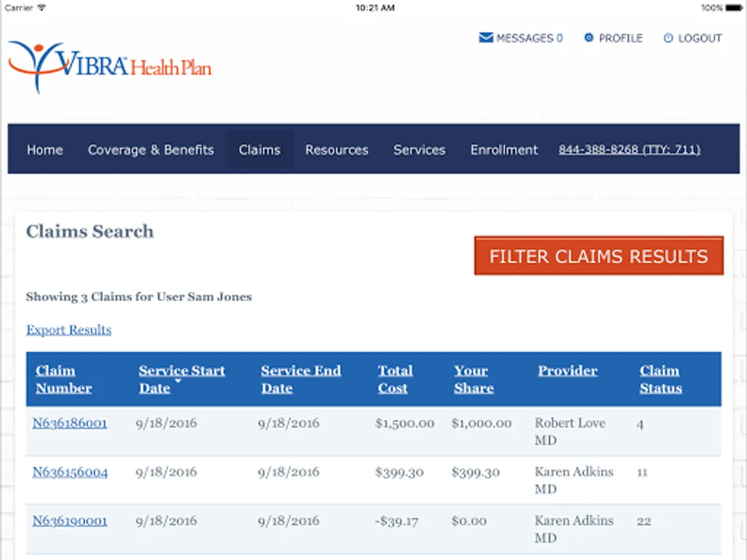Click Karen Adkins MD in row N636156004
Image resolution: width=747 pixels, height=560 pixels.
(x=574, y=480)
